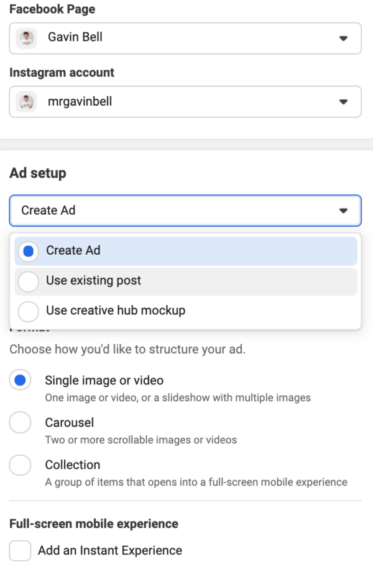Collapse the Ad setup Create Ad dropdown

(x=185, y=210)
